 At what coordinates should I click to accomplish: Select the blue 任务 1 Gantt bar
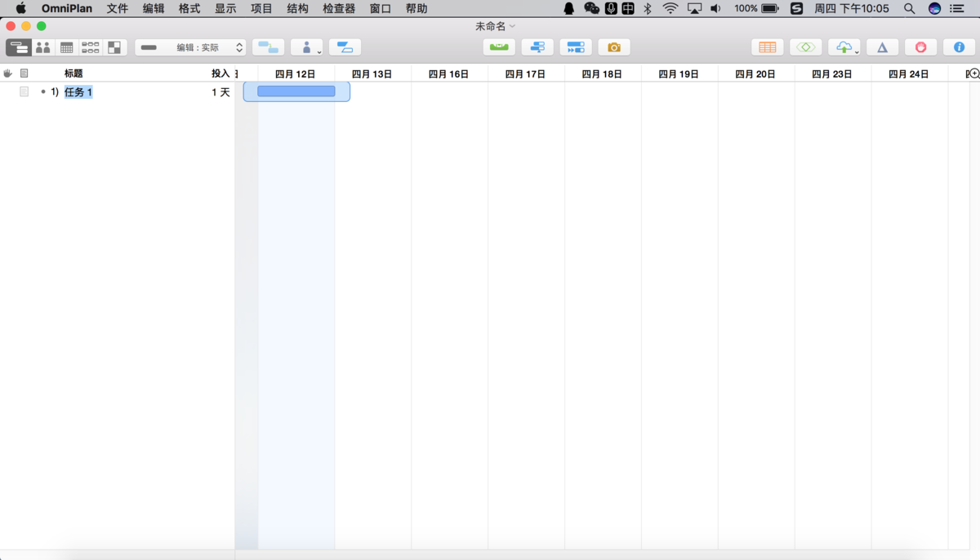[296, 91]
